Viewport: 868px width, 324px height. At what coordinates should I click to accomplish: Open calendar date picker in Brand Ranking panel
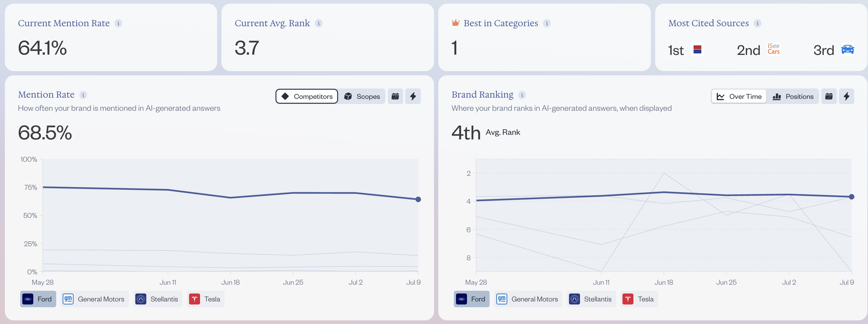click(x=829, y=97)
